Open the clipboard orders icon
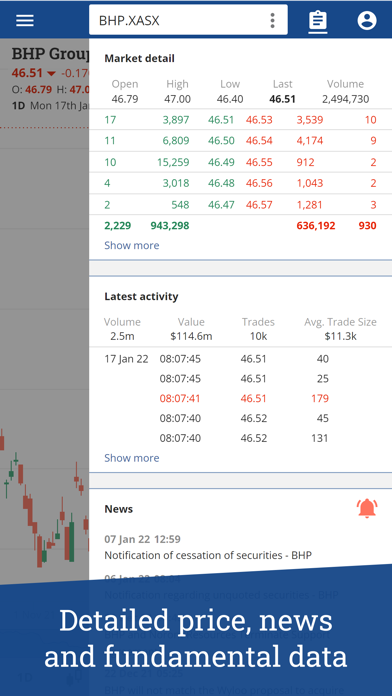The width and height of the screenshot is (392, 696). pos(318,21)
